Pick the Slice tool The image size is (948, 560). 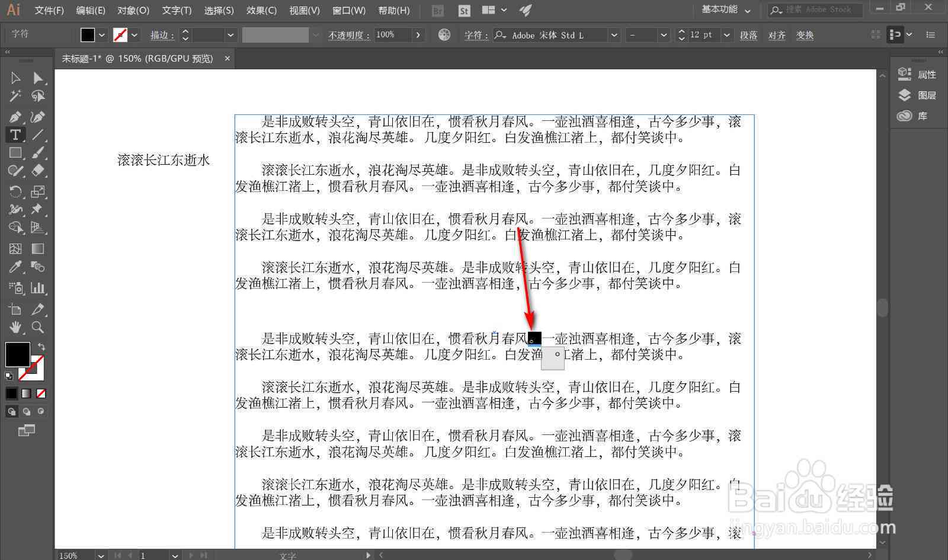(x=38, y=309)
